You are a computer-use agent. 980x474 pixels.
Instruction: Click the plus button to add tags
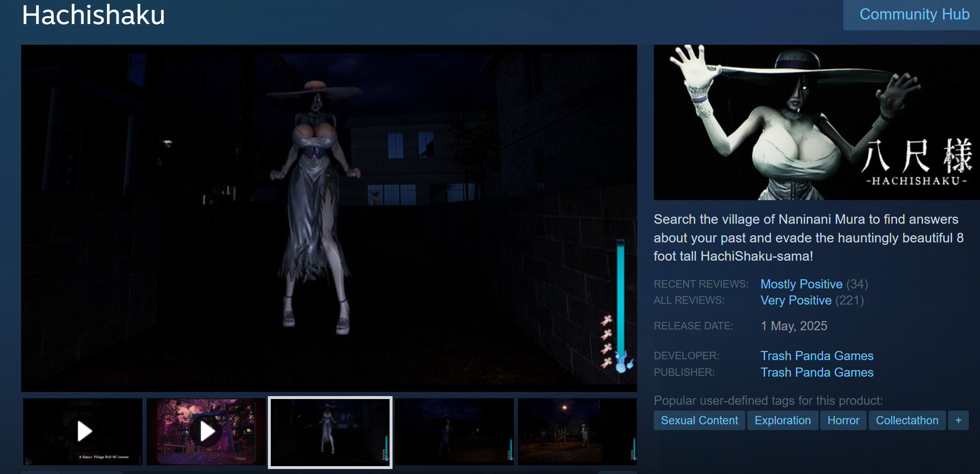[958, 420]
